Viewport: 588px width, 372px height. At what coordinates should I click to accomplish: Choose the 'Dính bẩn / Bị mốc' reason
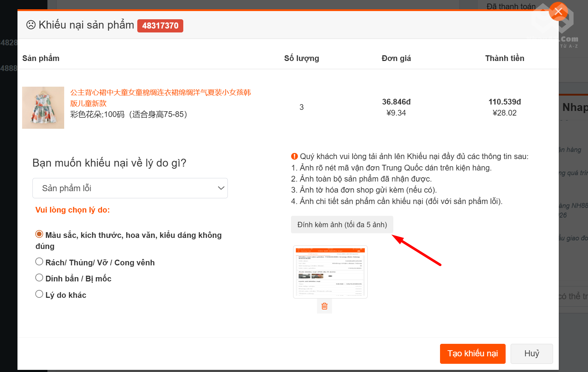39,278
